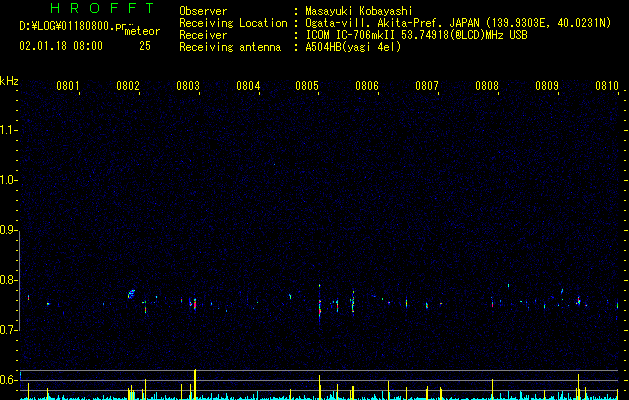The height and width of the screenshot is (400, 629).
Task: Click the date stamp 02.01.18 08:00
Action: click(x=61, y=46)
